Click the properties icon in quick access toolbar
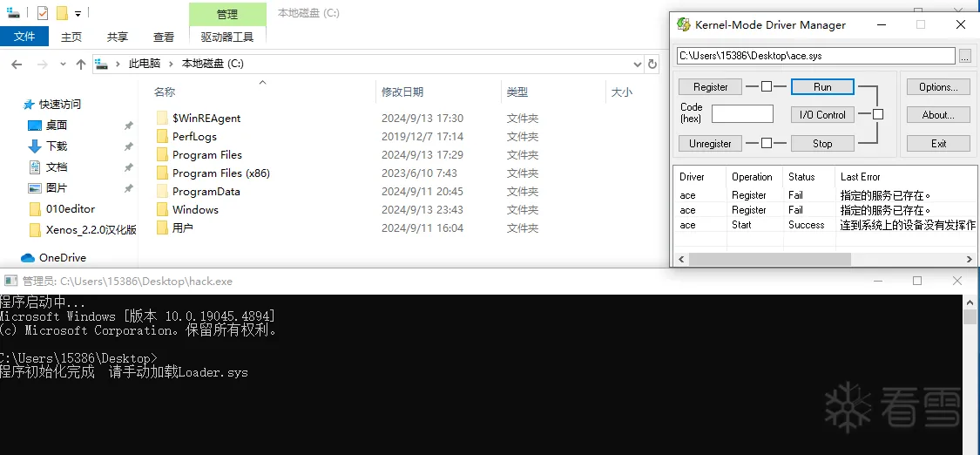Screen dimensions: 980x455 (43, 12)
